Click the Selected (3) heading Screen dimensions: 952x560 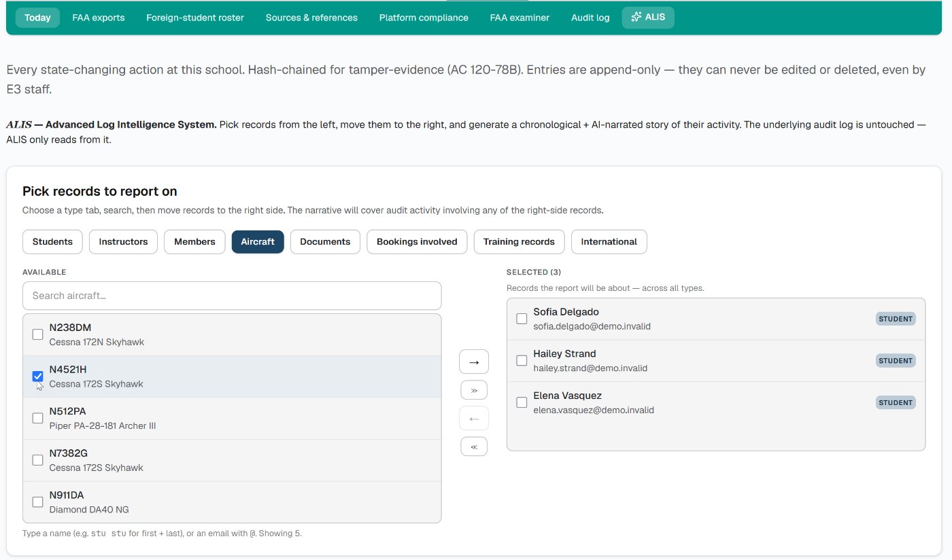(x=532, y=272)
